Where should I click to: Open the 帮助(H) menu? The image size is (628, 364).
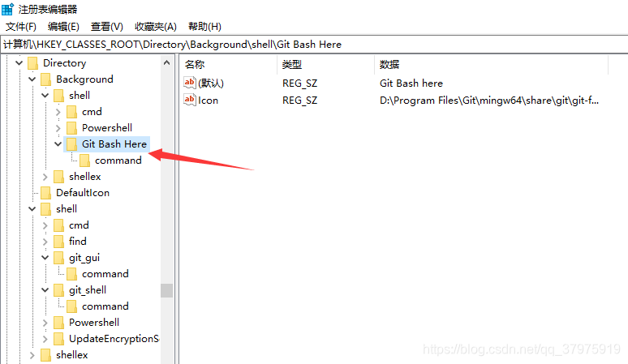(x=204, y=27)
